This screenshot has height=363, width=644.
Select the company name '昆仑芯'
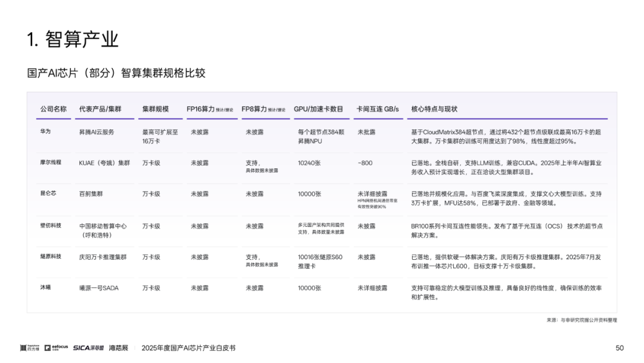tap(48, 193)
